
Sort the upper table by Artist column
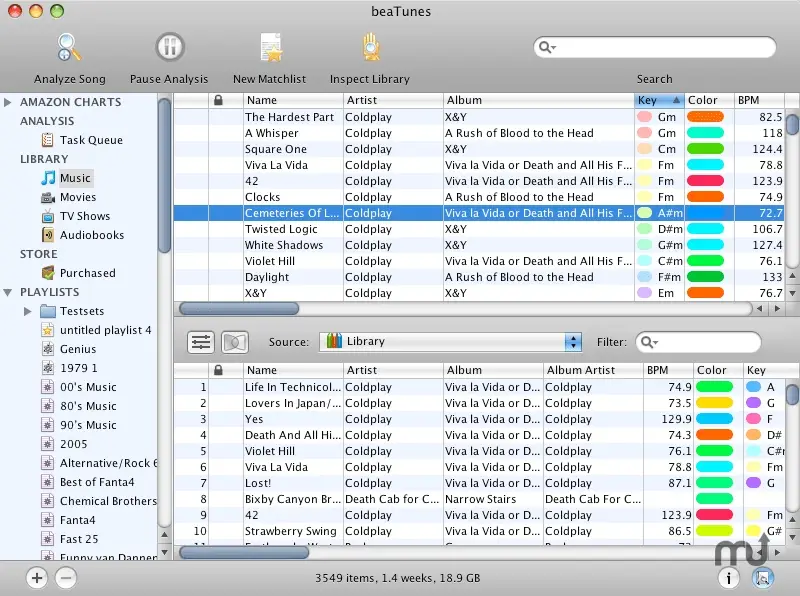393,100
